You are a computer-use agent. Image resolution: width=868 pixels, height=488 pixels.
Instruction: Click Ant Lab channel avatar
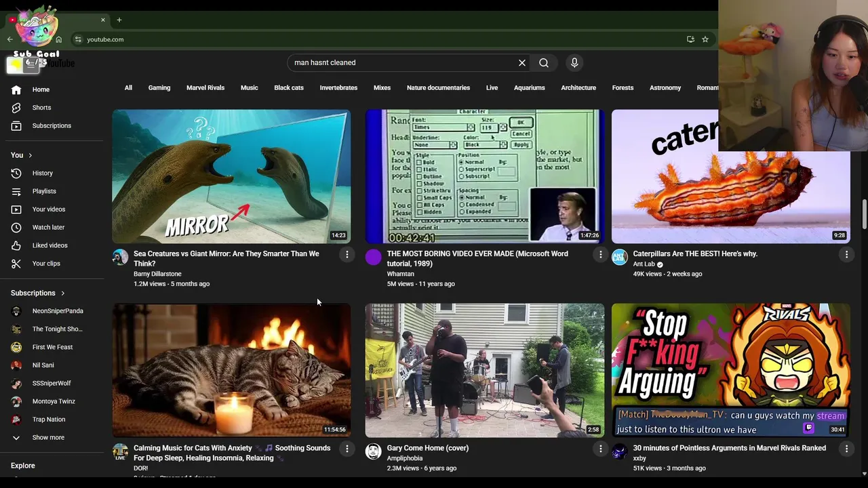click(620, 257)
